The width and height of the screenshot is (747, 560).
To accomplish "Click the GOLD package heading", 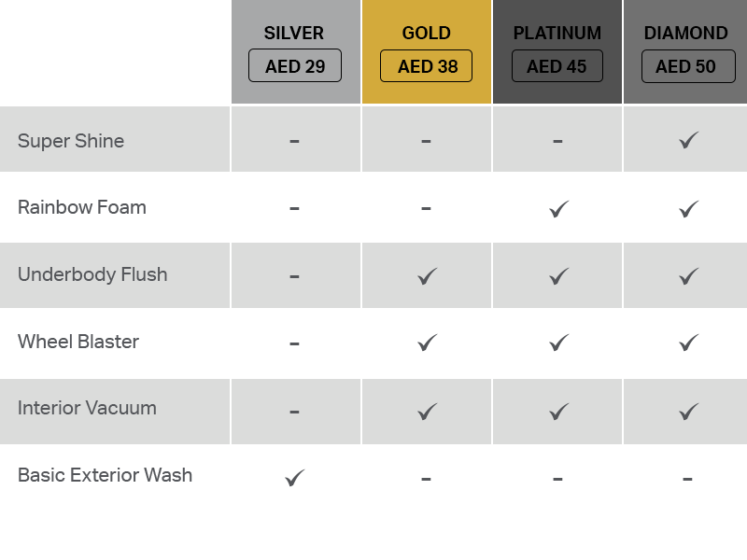I will click(x=427, y=33).
